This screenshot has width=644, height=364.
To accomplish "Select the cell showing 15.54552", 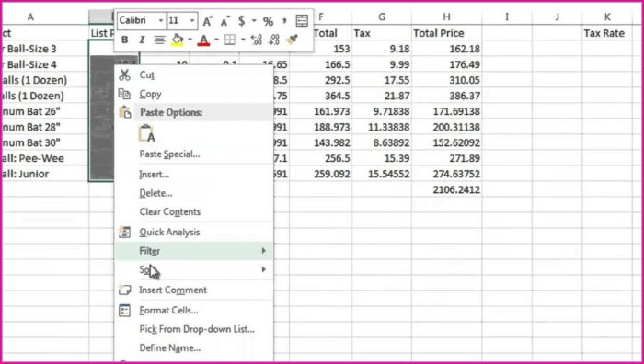I will pos(382,175).
